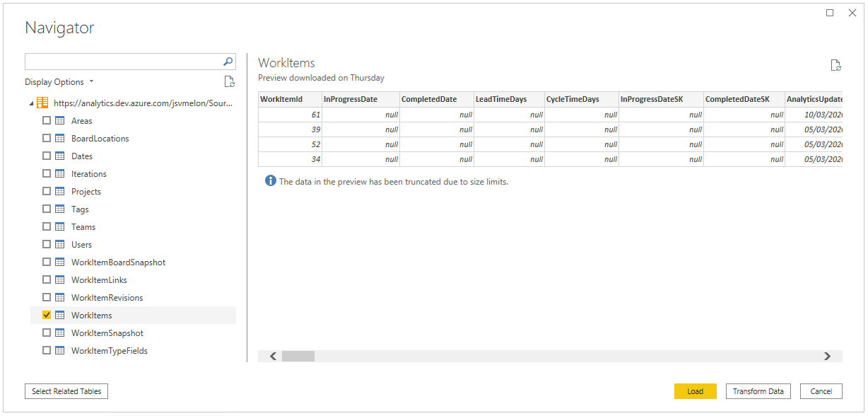Enable the Dates table checkbox
Screen dimensions: 868x416
click(x=46, y=156)
